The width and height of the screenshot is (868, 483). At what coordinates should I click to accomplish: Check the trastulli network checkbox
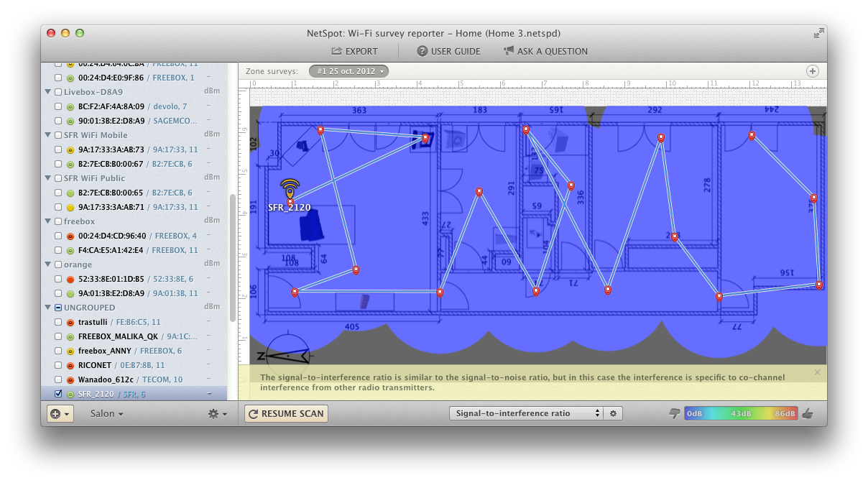[58, 322]
